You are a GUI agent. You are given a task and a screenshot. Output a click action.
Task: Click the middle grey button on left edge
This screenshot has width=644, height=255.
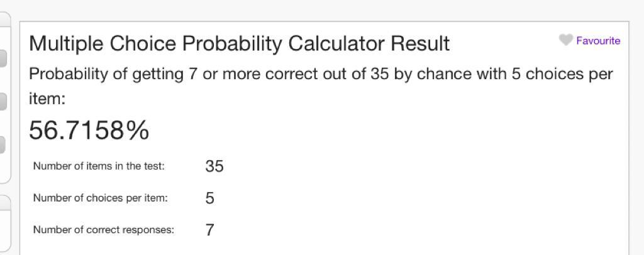[x=3, y=102]
